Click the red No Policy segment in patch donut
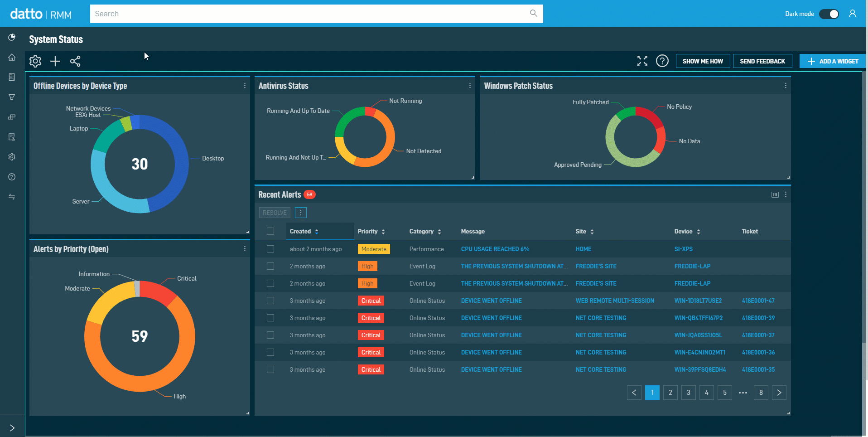This screenshot has height=437, width=868. click(651, 116)
